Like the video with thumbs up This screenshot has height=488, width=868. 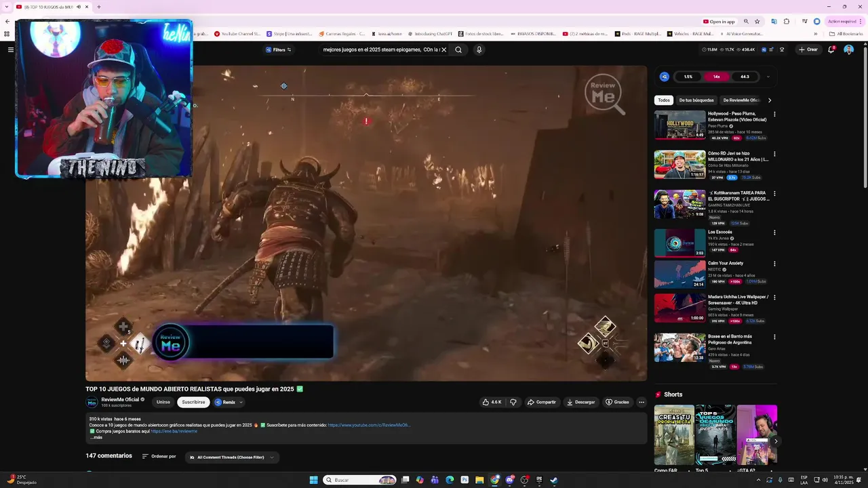pos(492,402)
